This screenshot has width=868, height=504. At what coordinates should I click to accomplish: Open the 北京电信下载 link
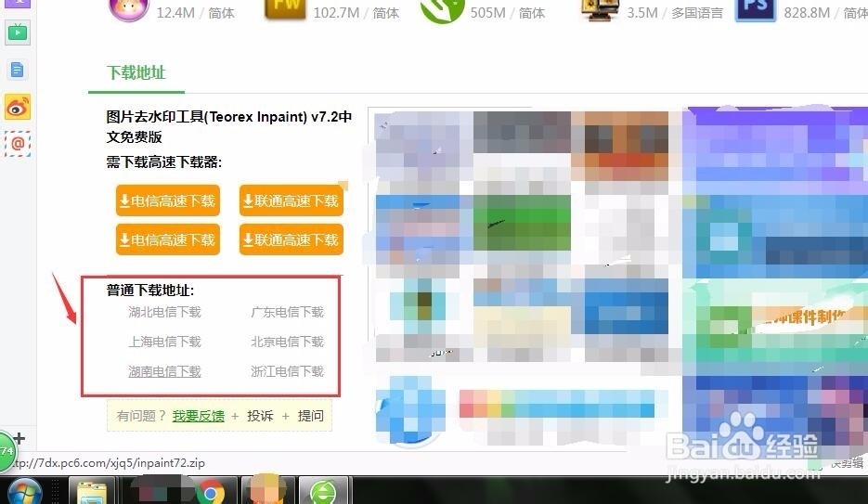(x=287, y=342)
